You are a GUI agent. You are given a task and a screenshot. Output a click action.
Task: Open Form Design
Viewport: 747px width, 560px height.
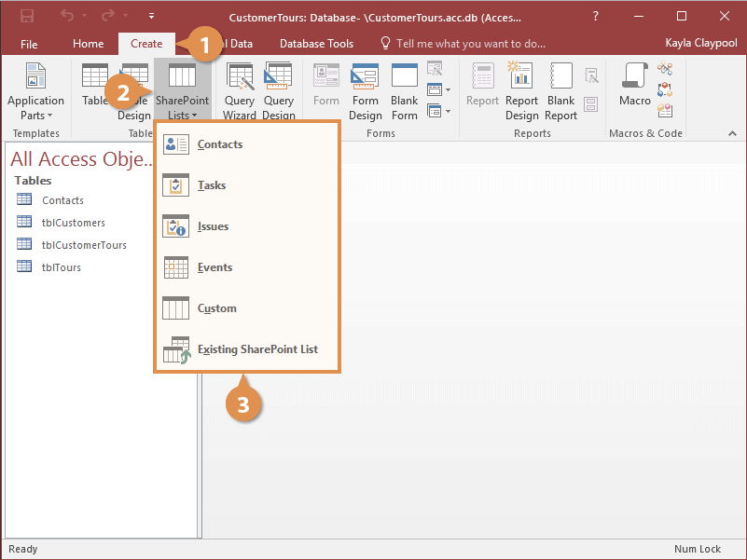pos(366,91)
